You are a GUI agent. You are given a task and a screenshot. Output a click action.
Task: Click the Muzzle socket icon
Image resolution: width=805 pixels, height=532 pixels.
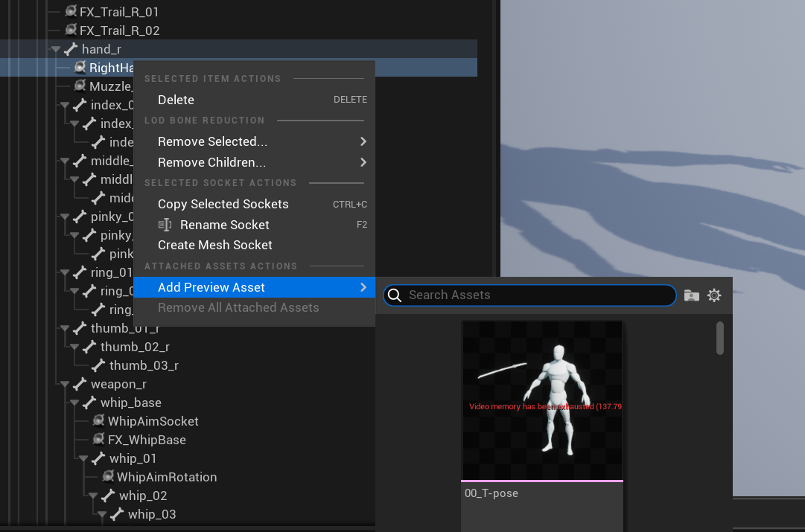80,86
